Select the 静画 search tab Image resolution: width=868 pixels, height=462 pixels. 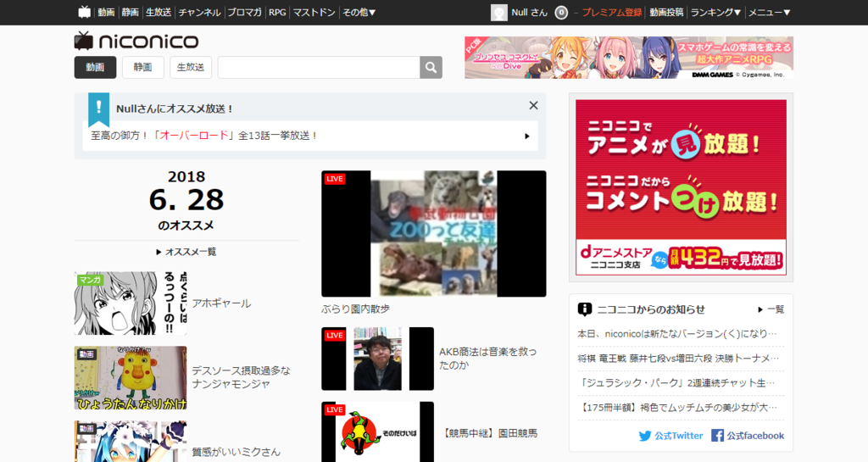[x=142, y=68]
